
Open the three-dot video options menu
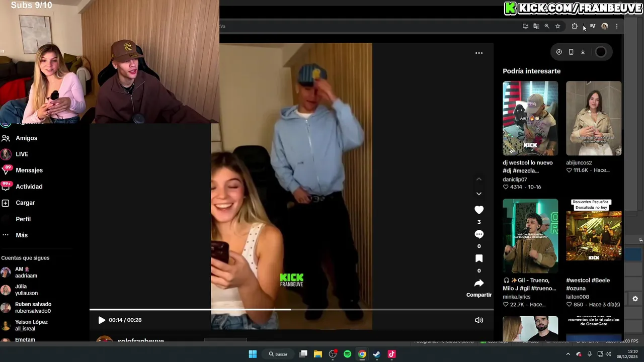coord(479,53)
